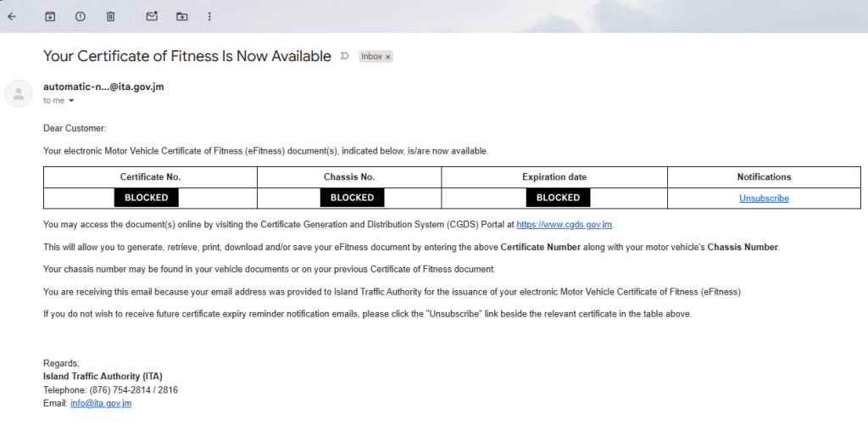This screenshot has width=868, height=431.
Task: Click the blocked Chassis No. value
Action: 352,198
